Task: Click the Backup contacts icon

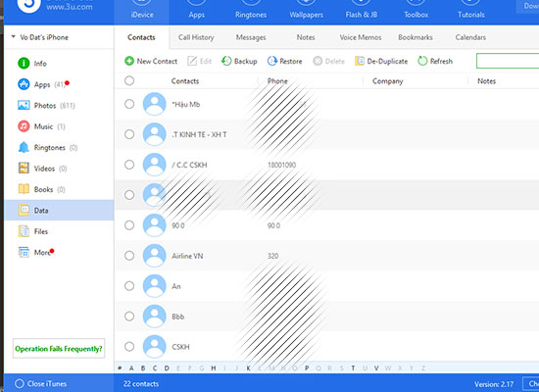Action: tap(226, 61)
